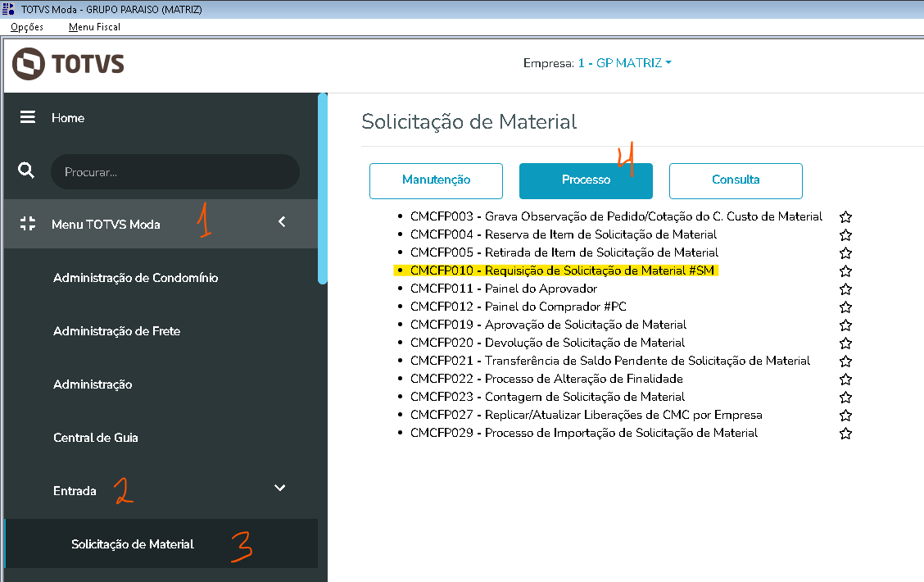The width and height of the screenshot is (924, 582).
Task: Favorite CMCFP010 Requisição with its star
Action: pyautogui.click(x=846, y=271)
